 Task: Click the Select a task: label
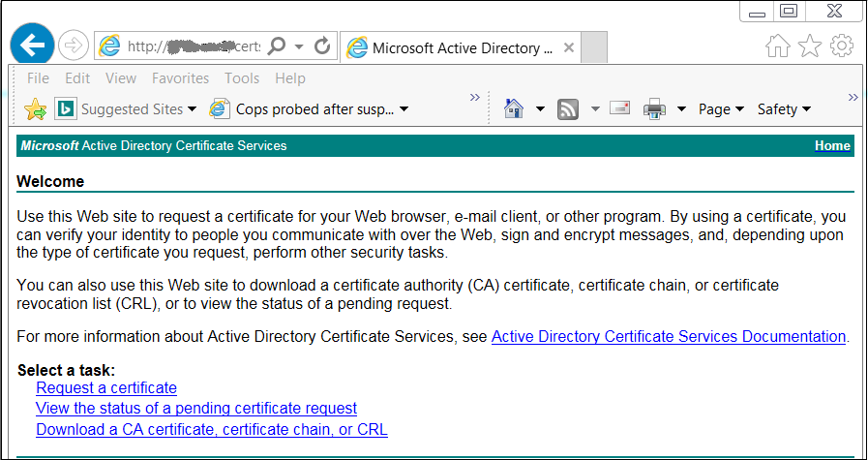click(67, 370)
